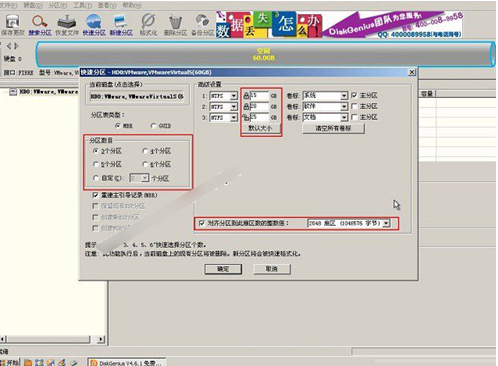Click first quick launch icon beside Start button
Viewport: 498px width, 366px height.
tap(28, 363)
